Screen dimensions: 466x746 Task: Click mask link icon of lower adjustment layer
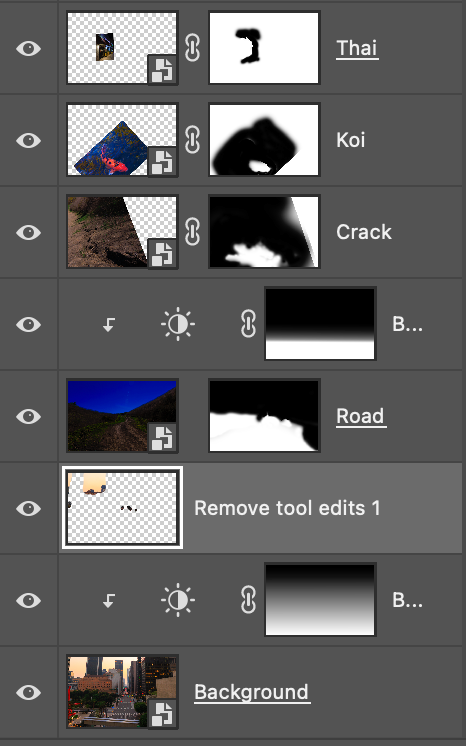click(x=248, y=599)
